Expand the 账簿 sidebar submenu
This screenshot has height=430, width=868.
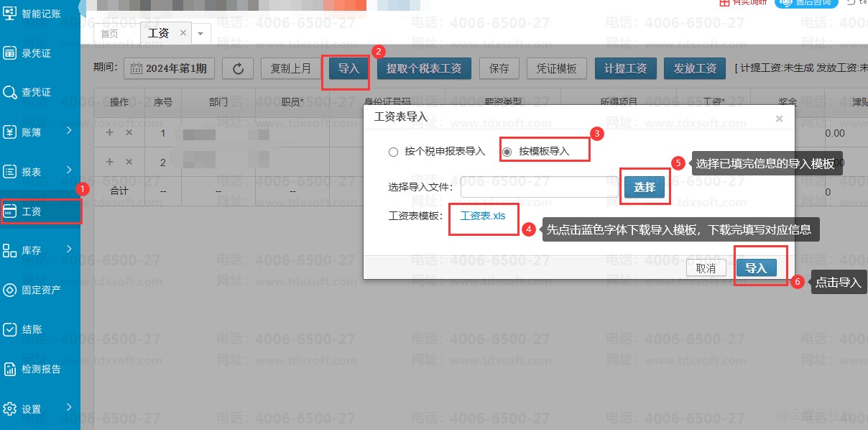coord(69,131)
